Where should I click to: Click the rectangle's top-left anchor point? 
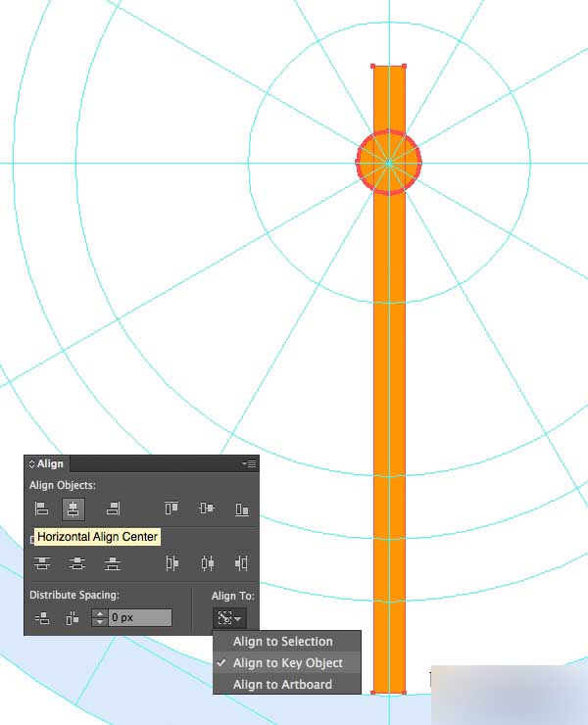(x=373, y=67)
